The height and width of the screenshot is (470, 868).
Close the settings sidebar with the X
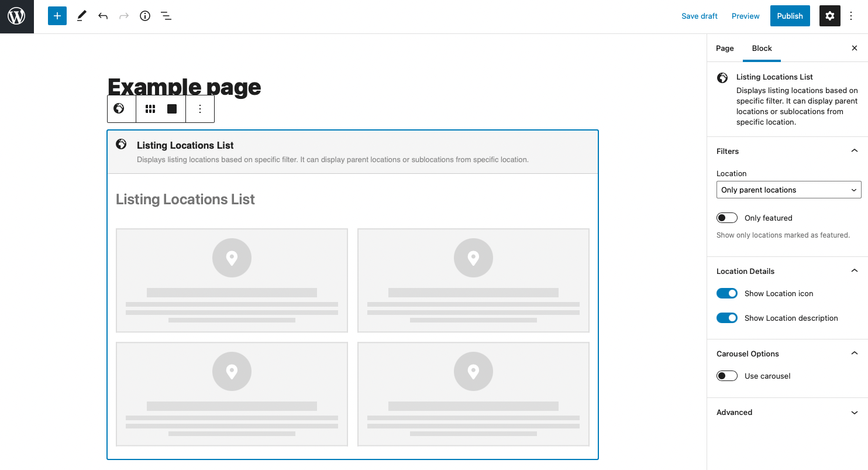click(855, 48)
